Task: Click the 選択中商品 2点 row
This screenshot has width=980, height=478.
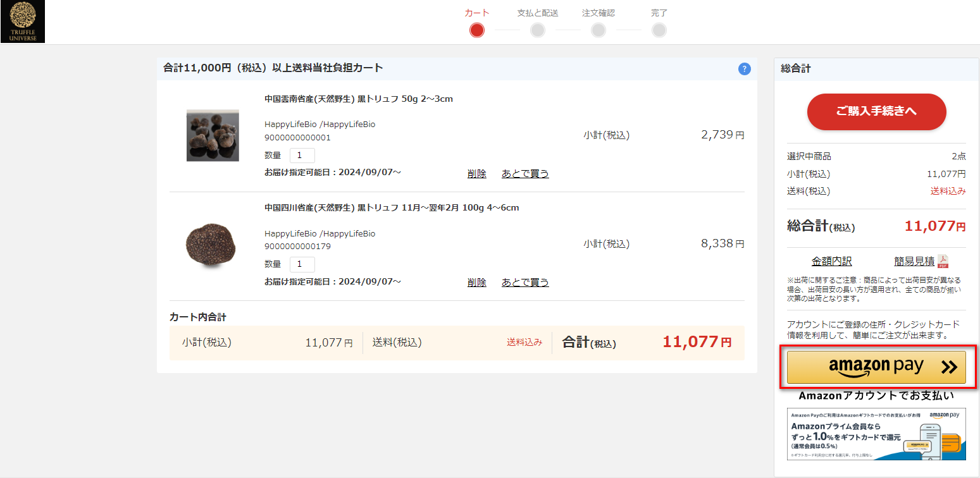Action: pyautogui.click(x=876, y=156)
